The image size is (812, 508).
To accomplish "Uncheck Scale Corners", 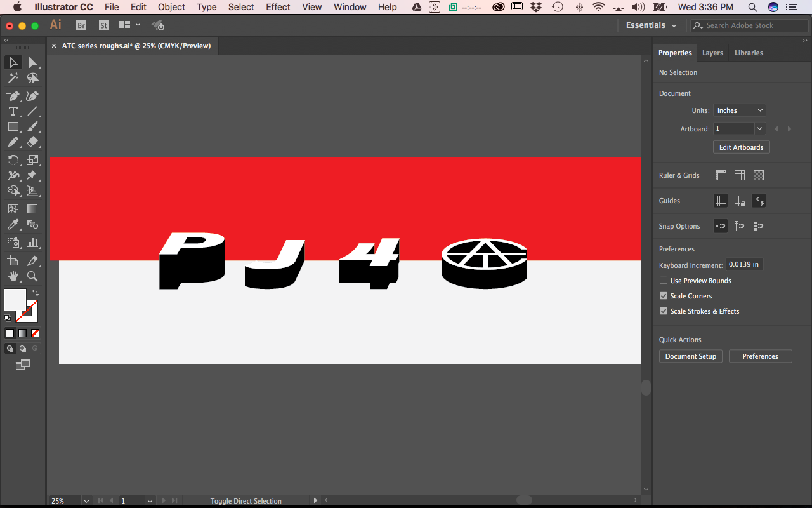I will click(x=664, y=296).
